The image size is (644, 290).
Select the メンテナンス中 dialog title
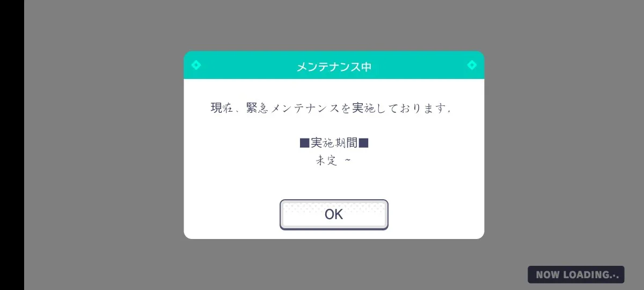pos(334,67)
